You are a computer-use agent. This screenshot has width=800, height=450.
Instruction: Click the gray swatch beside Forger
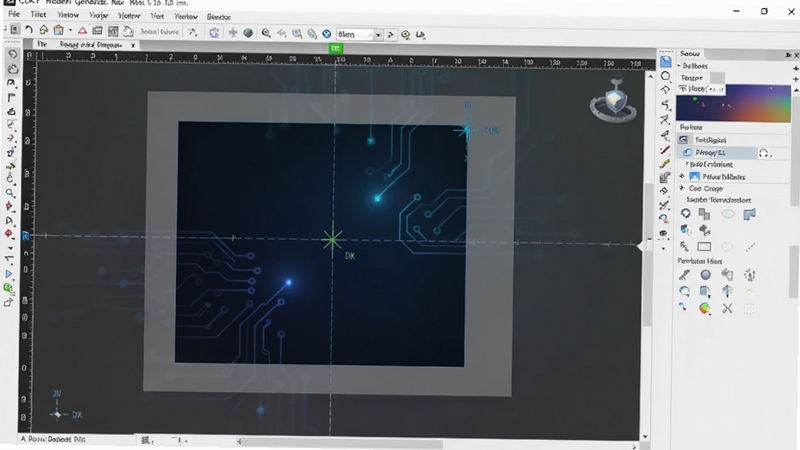717,78
